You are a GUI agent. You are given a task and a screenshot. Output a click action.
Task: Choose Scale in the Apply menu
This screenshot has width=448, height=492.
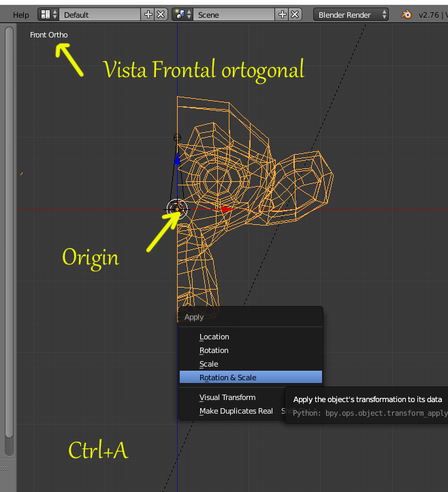(251, 364)
